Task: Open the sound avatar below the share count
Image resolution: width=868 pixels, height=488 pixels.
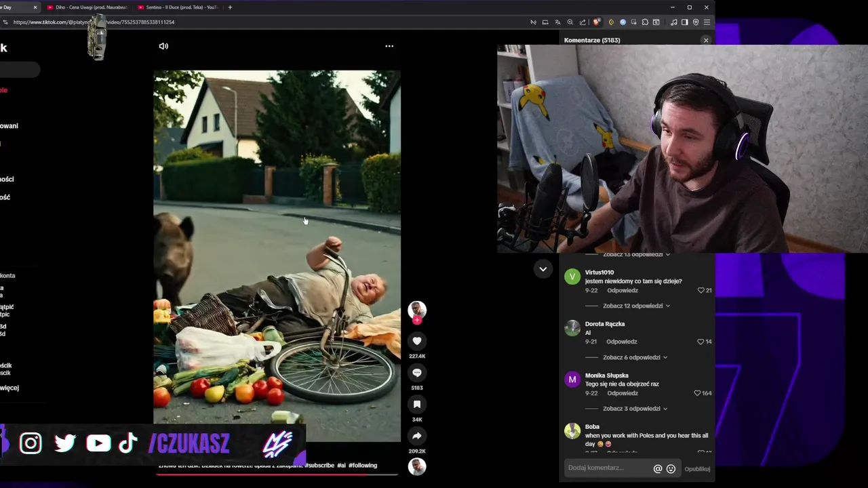Action: 417,466
